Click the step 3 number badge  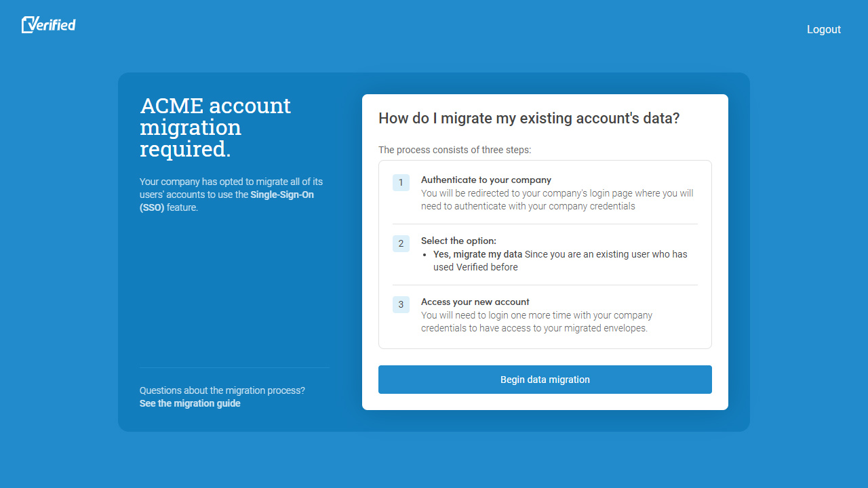[x=401, y=305]
